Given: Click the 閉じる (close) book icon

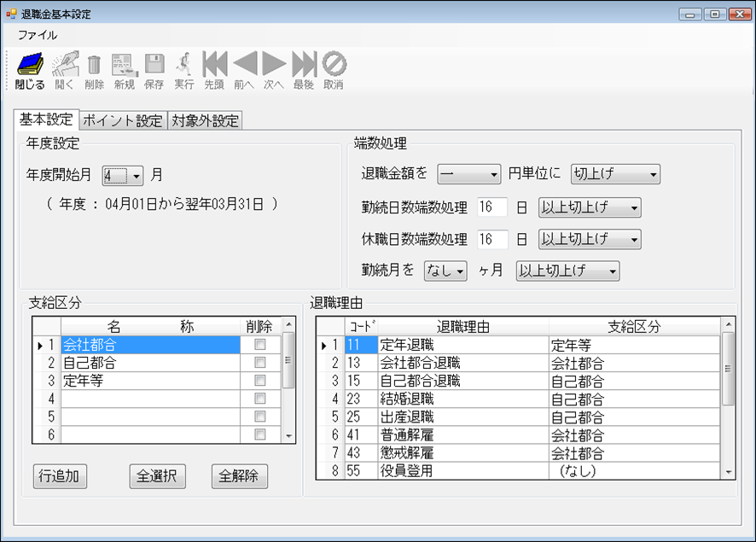Looking at the screenshot, I should pos(30,66).
